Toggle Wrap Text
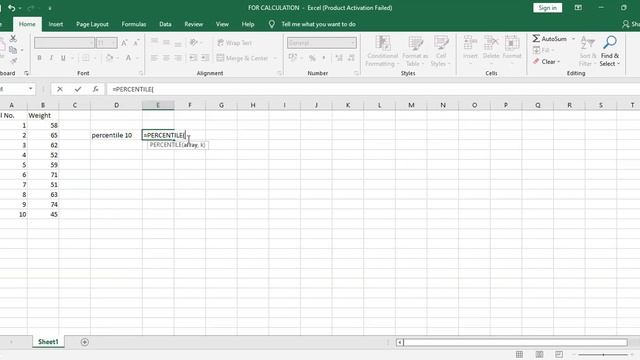 [x=234, y=43]
